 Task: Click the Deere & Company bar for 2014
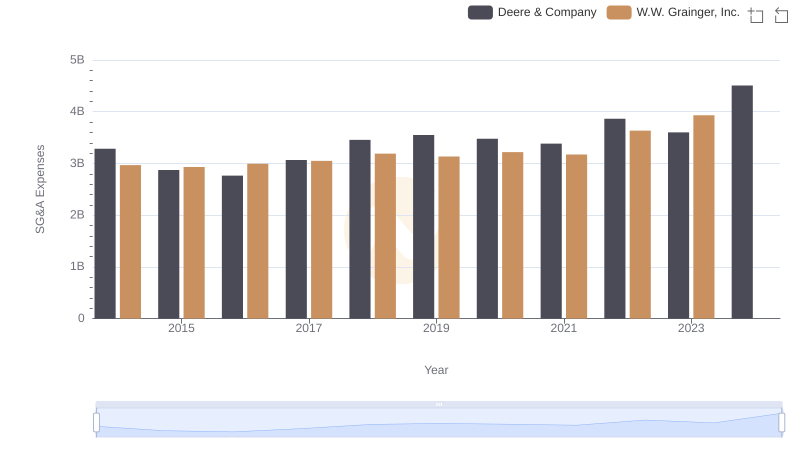[x=105, y=234]
